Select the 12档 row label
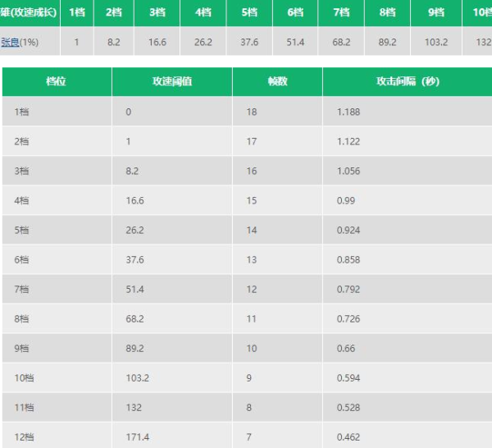This screenshot has height=448, width=492. (24, 437)
